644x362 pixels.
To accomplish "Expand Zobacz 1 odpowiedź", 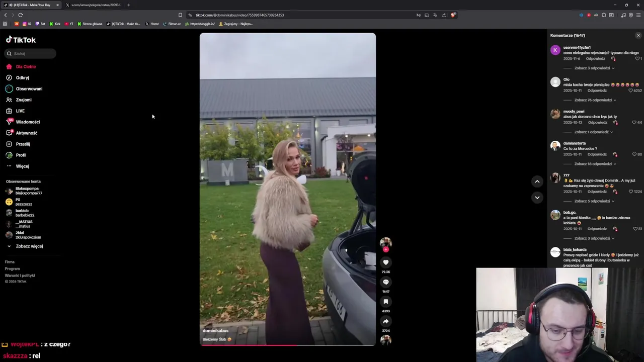I will (x=594, y=132).
